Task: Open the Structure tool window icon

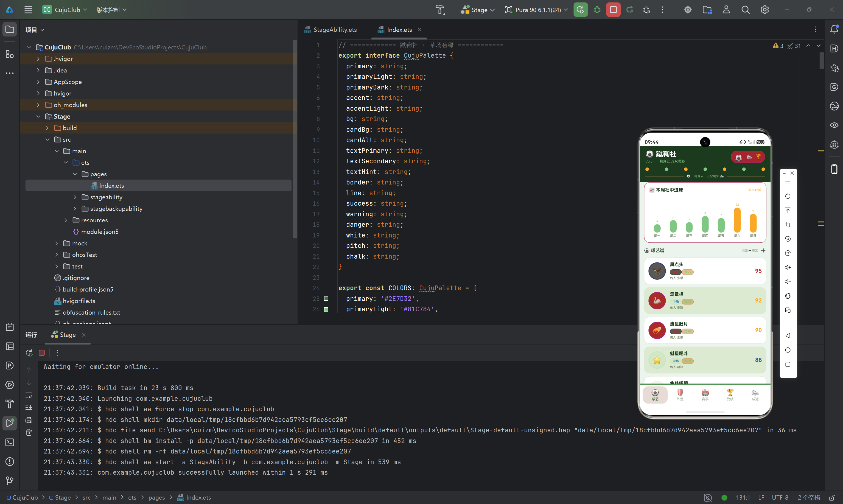Action: (x=10, y=54)
